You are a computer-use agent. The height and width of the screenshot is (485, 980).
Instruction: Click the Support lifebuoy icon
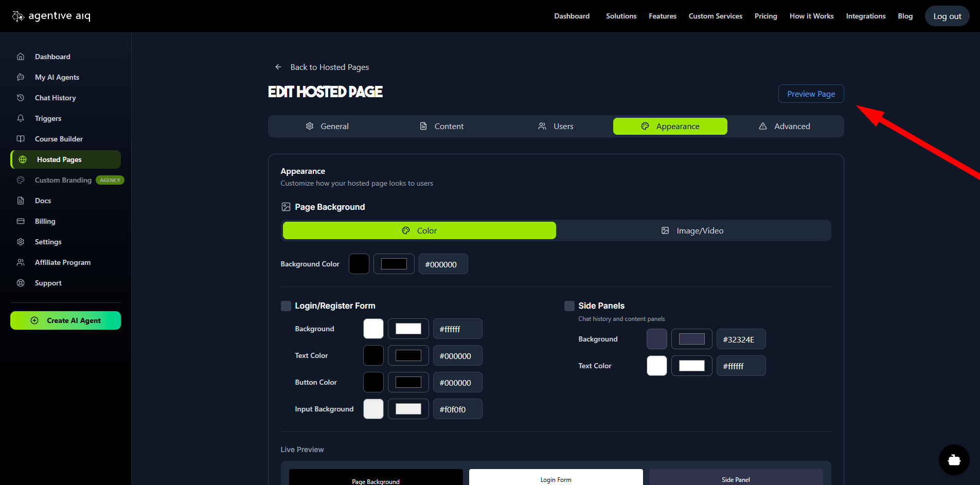pos(21,283)
